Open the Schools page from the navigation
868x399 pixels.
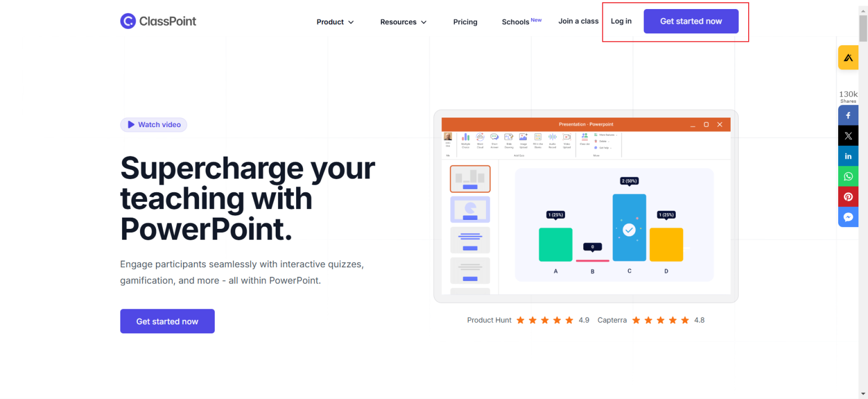515,22
